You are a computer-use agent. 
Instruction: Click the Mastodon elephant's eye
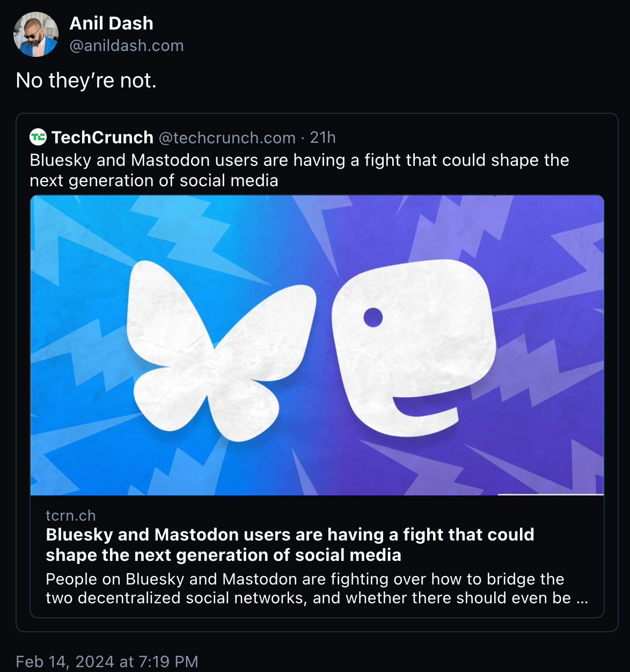point(373,317)
